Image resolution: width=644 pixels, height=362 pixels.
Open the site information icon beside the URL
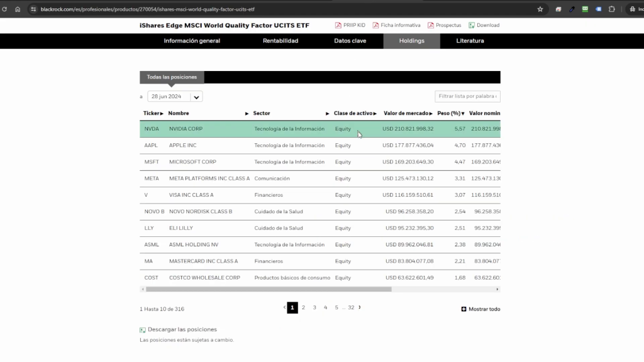click(x=33, y=9)
